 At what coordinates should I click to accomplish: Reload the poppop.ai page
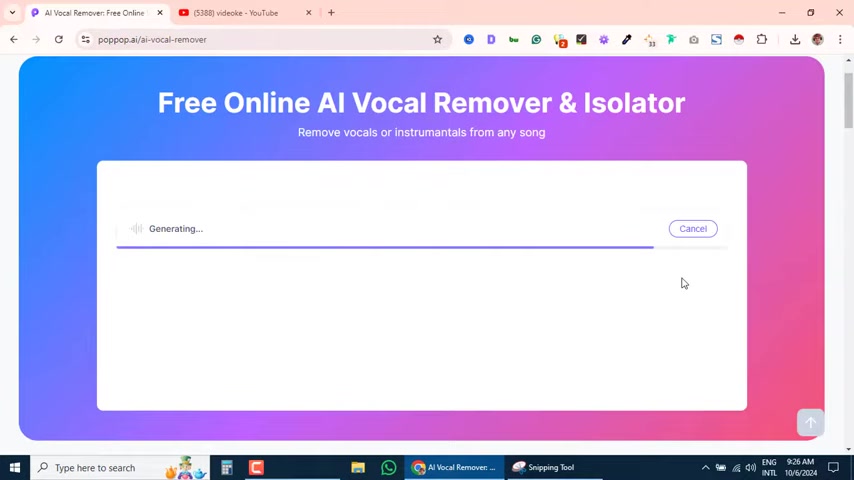[x=59, y=39]
